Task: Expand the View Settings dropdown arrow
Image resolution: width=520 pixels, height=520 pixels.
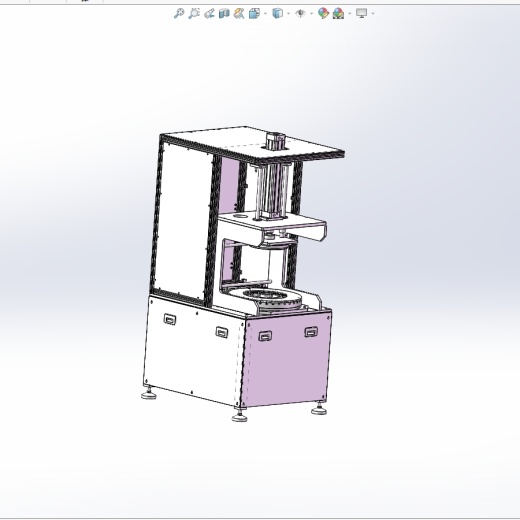Action: (373, 14)
